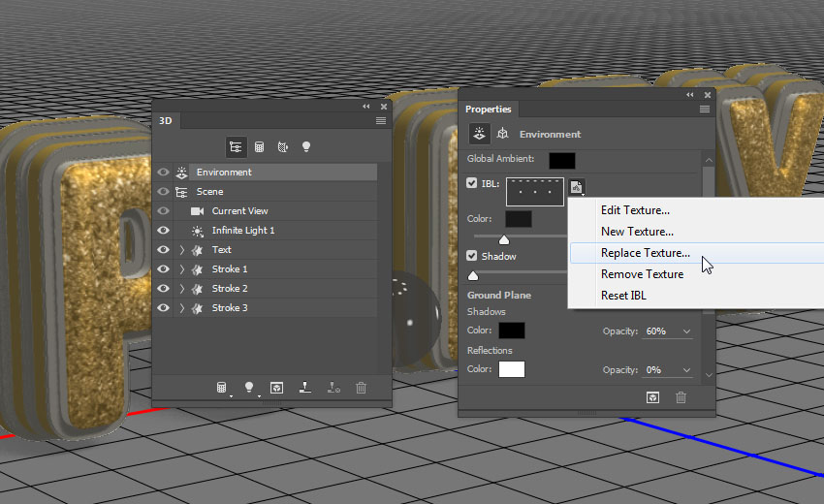This screenshot has height=504, width=824.
Task: Click the render icon in Properties footer
Action: (x=652, y=397)
